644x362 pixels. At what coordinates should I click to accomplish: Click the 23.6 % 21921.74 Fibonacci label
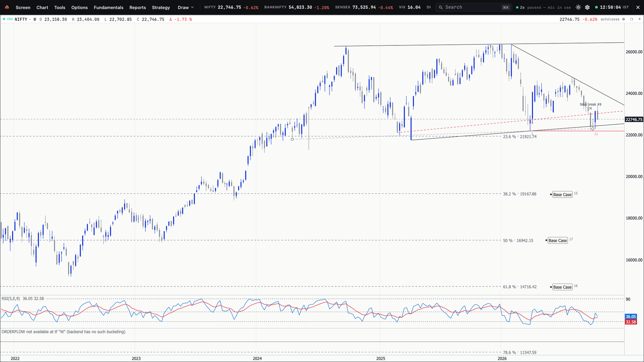point(520,137)
